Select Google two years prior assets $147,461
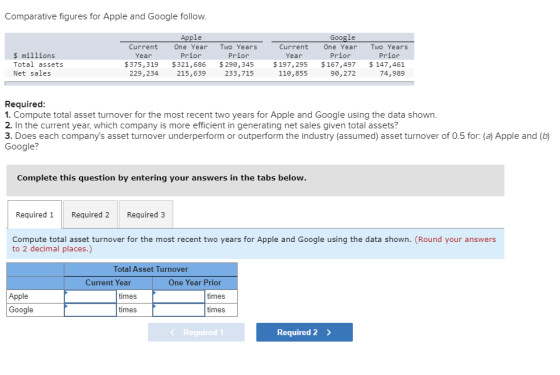The width and height of the screenshot is (560, 375). click(387, 64)
